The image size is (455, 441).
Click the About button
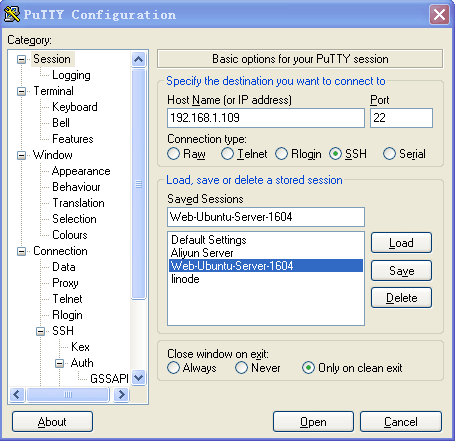coord(52,422)
